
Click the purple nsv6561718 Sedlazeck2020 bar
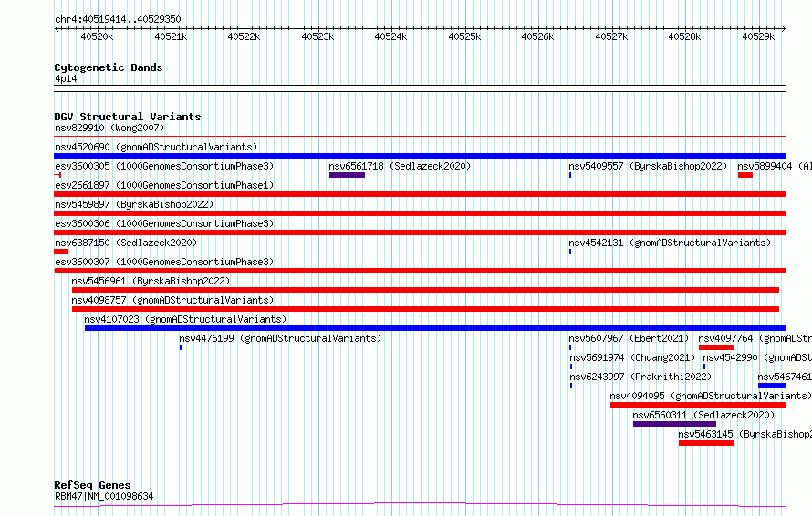(347, 175)
